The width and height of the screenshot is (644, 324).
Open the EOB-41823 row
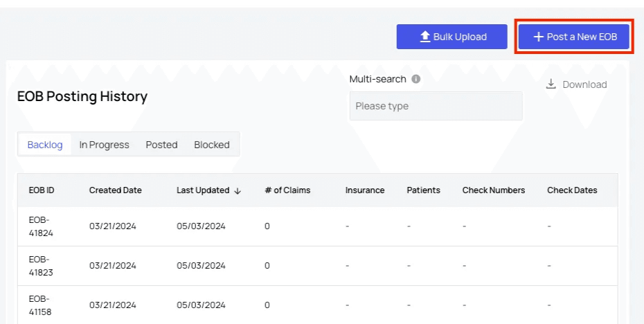[41, 266]
